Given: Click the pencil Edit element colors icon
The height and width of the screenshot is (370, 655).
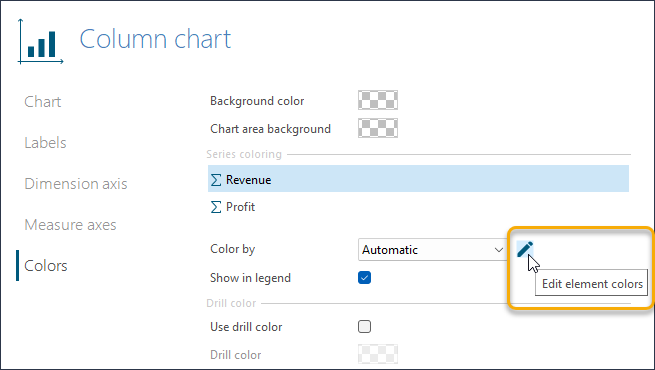Looking at the screenshot, I should [525, 249].
